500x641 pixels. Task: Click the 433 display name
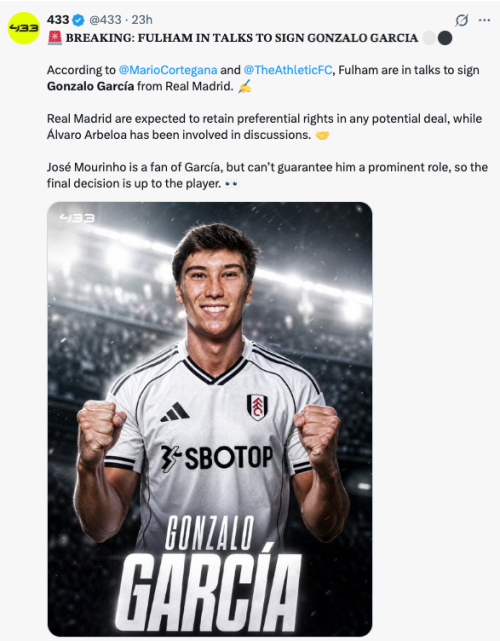(x=58, y=20)
